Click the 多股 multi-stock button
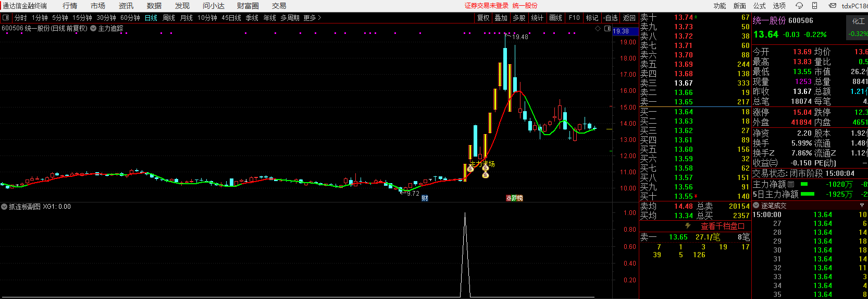The image size is (868, 299). [x=519, y=18]
